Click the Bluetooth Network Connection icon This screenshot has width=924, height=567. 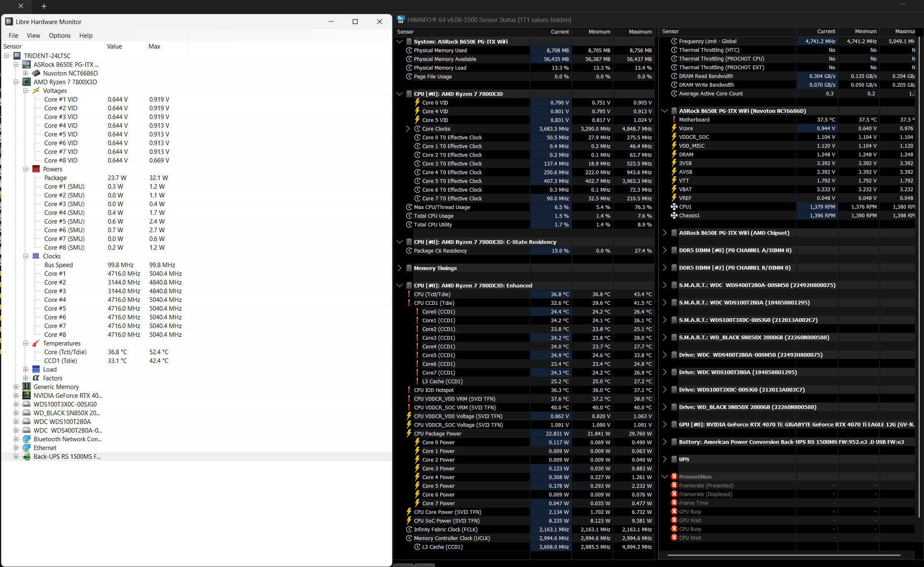tap(27, 439)
